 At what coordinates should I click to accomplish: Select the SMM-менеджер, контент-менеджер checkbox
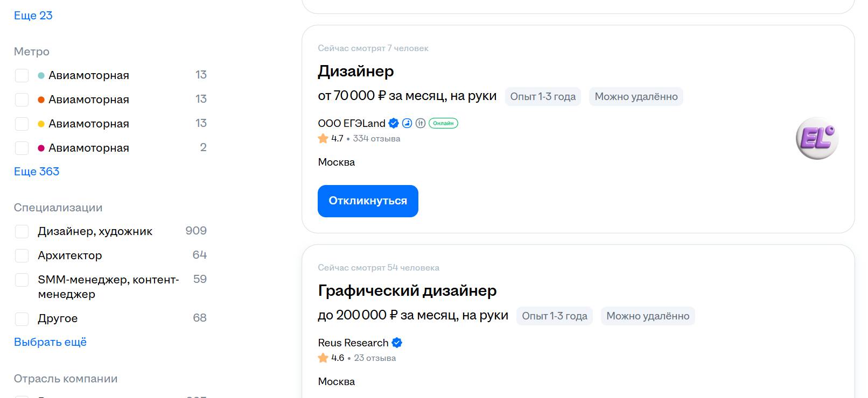pos(22,280)
